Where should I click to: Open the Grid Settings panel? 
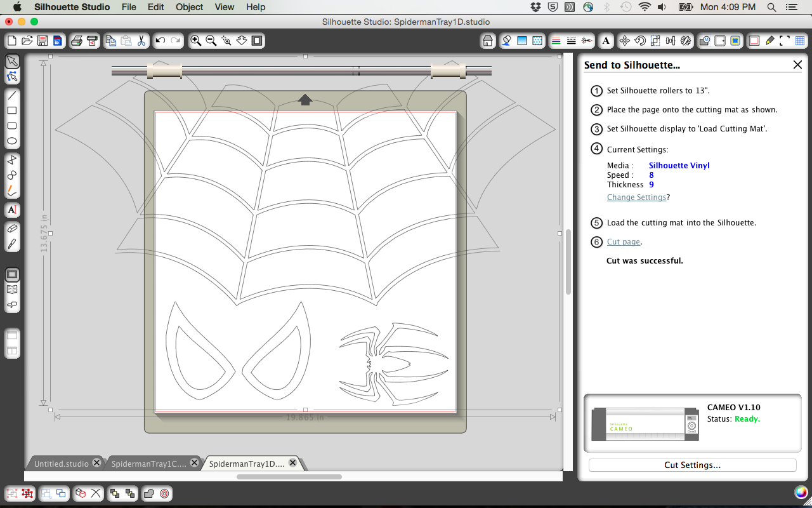click(799, 41)
